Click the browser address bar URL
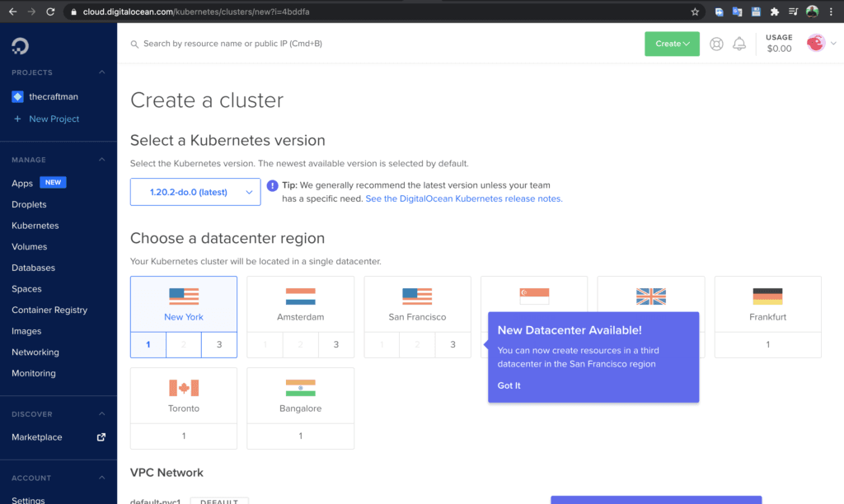This screenshot has width=844, height=504. coord(196,12)
